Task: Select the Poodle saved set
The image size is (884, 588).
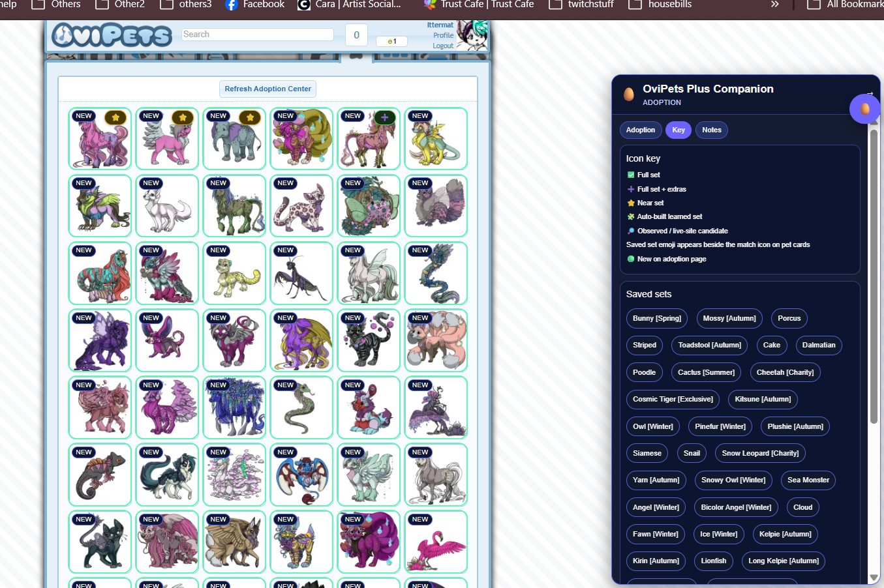Action: coord(644,372)
